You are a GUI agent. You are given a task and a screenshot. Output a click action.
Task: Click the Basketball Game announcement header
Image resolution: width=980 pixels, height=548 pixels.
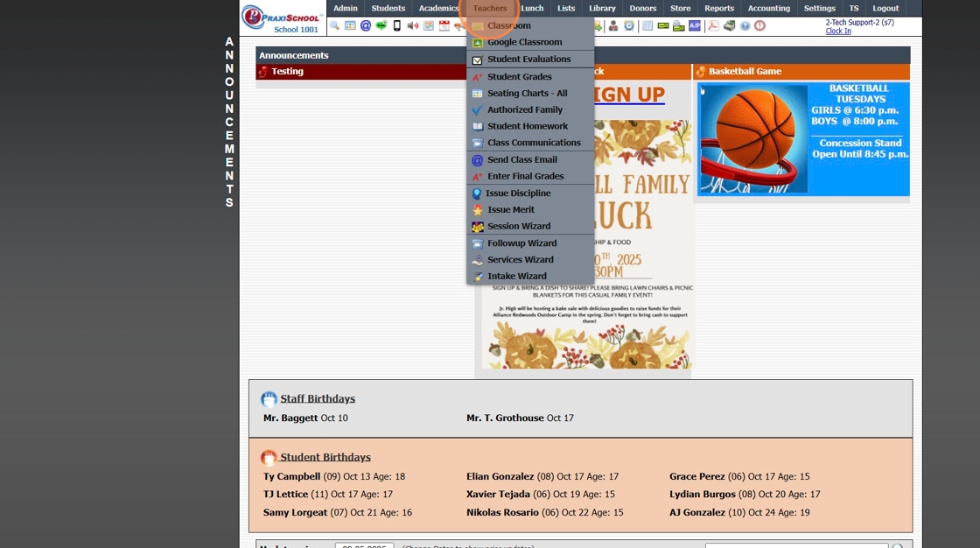[801, 71]
